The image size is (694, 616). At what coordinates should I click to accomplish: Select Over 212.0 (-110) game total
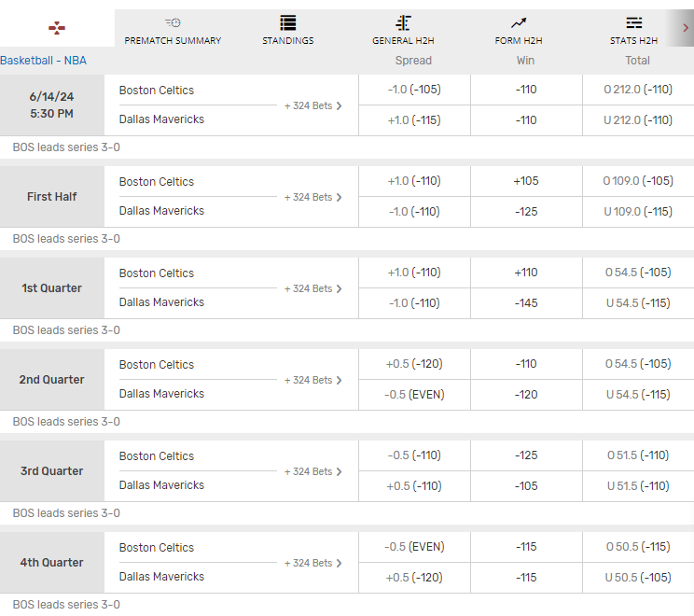tap(637, 90)
